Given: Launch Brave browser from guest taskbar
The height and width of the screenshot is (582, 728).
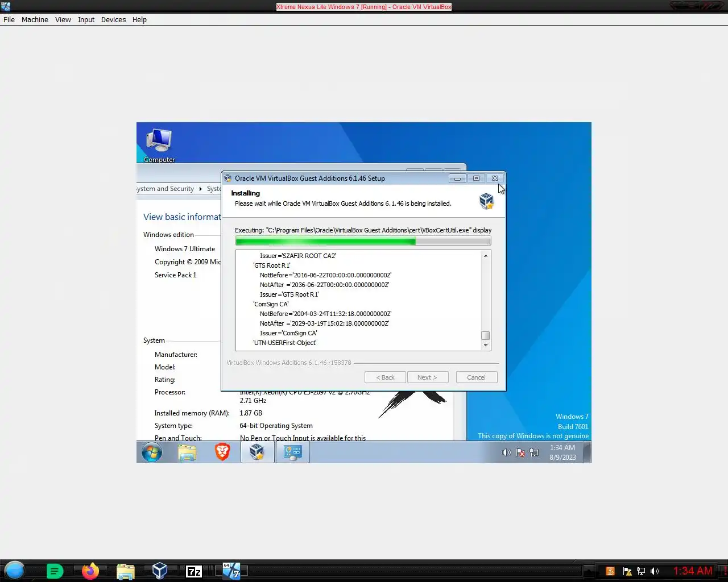Looking at the screenshot, I should click(x=222, y=452).
